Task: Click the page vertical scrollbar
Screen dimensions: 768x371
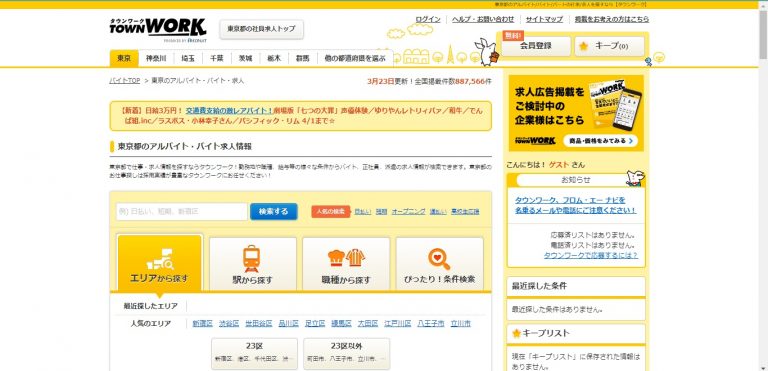Action: [763, 190]
